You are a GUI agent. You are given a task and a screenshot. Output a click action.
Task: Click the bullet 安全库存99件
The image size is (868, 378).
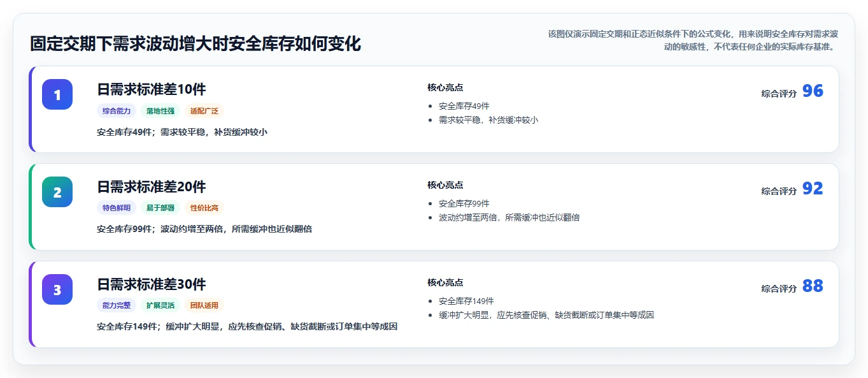pyautogui.click(x=464, y=204)
